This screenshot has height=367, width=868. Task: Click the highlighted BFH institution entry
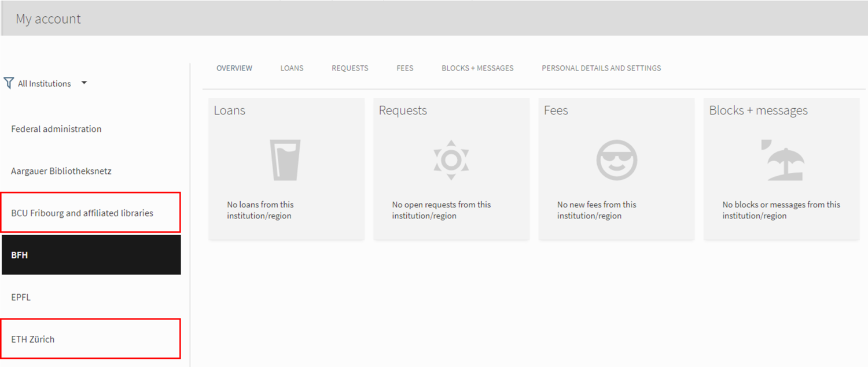click(x=91, y=255)
